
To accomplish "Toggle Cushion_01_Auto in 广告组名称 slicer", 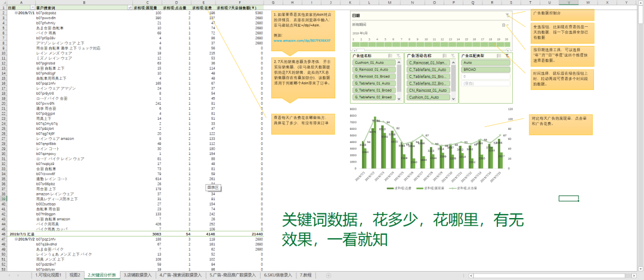I will [372, 62].
